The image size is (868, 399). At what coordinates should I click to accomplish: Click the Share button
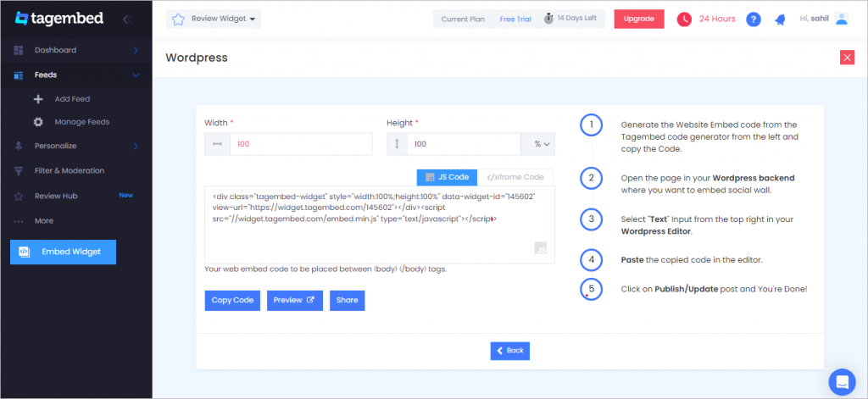[x=347, y=301]
